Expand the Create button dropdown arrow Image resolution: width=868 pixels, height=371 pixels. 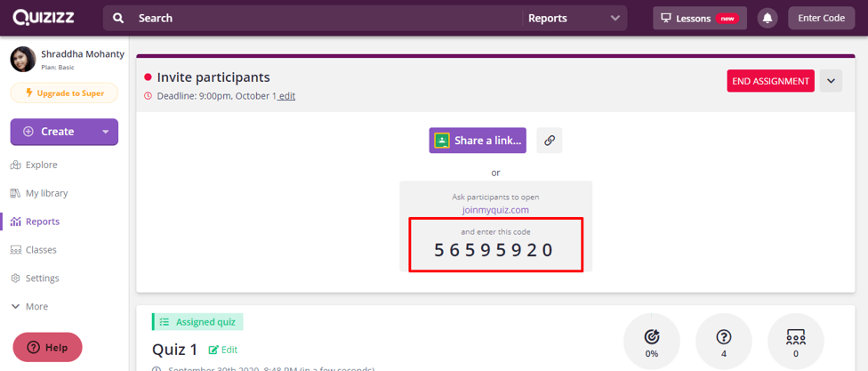106,132
